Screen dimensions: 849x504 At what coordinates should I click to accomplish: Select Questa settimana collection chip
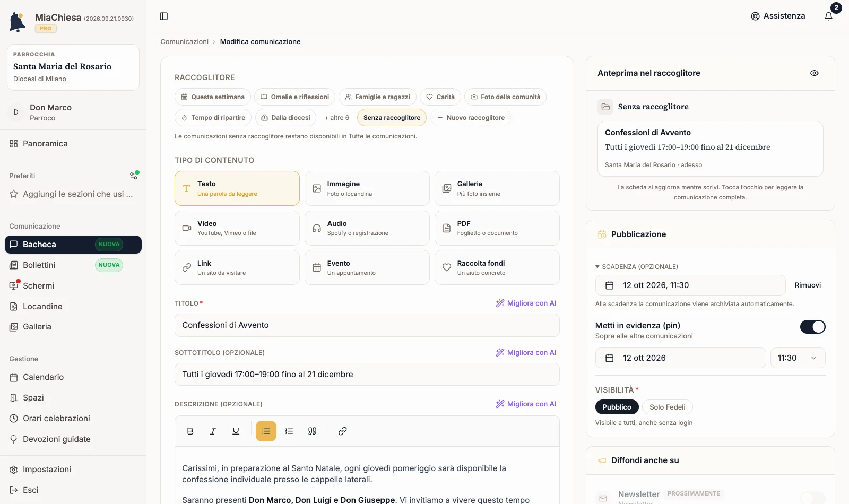click(x=213, y=97)
